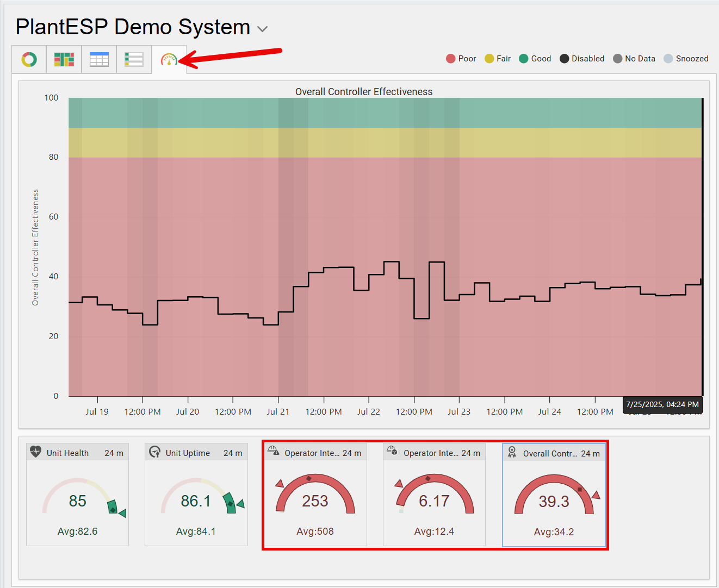Select the gauge dashboard view tab
Viewport: 719px width, 588px height.
(x=169, y=59)
